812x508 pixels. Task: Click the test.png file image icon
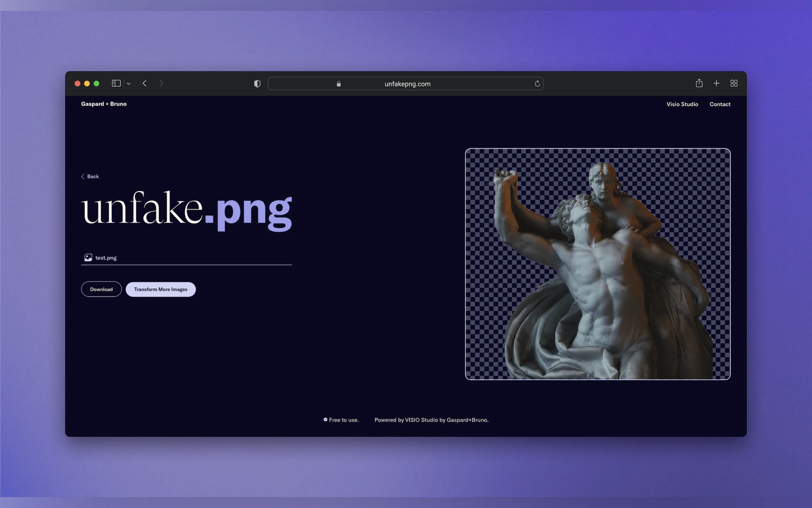click(x=88, y=258)
